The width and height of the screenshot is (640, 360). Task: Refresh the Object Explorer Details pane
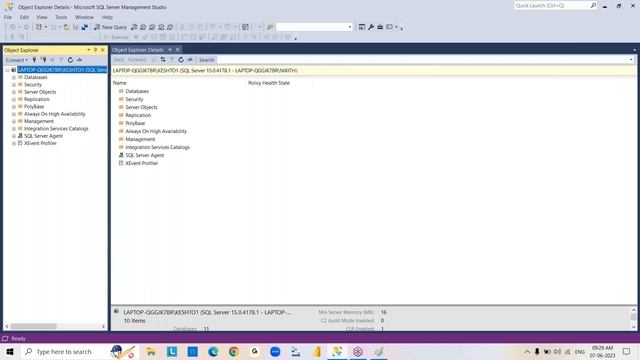pos(181,60)
